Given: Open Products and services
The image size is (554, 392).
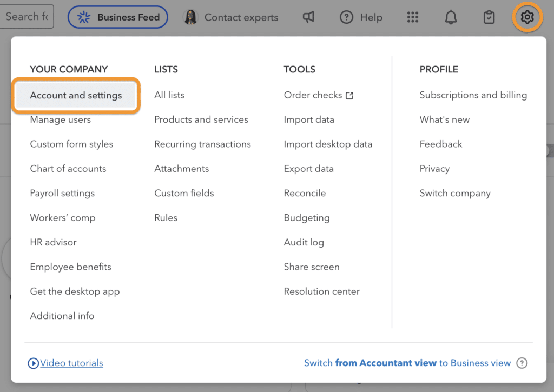Looking at the screenshot, I should (201, 119).
